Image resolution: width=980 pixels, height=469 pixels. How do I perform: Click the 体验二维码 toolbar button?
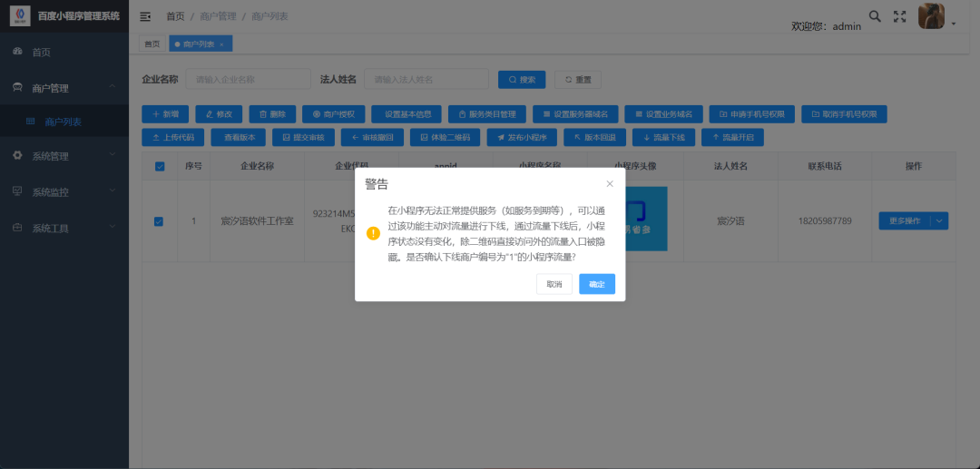(445, 137)
